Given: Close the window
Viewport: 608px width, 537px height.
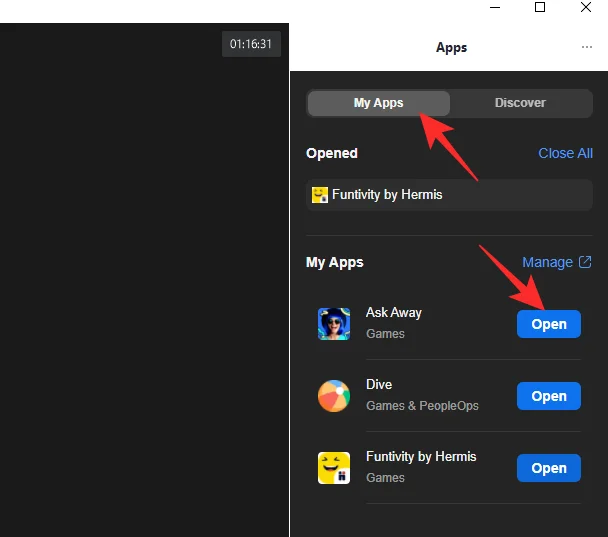Looking at the screenshot, I should click(586, 8).
